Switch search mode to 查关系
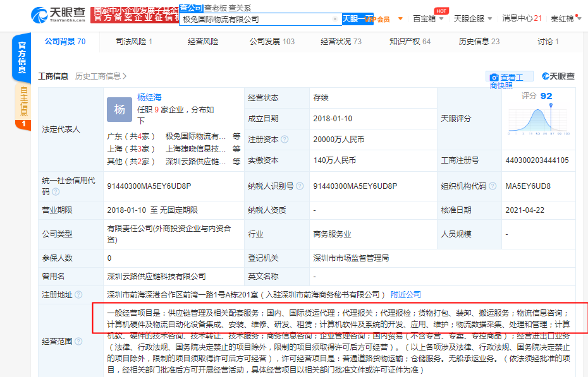 click(239, 8)
